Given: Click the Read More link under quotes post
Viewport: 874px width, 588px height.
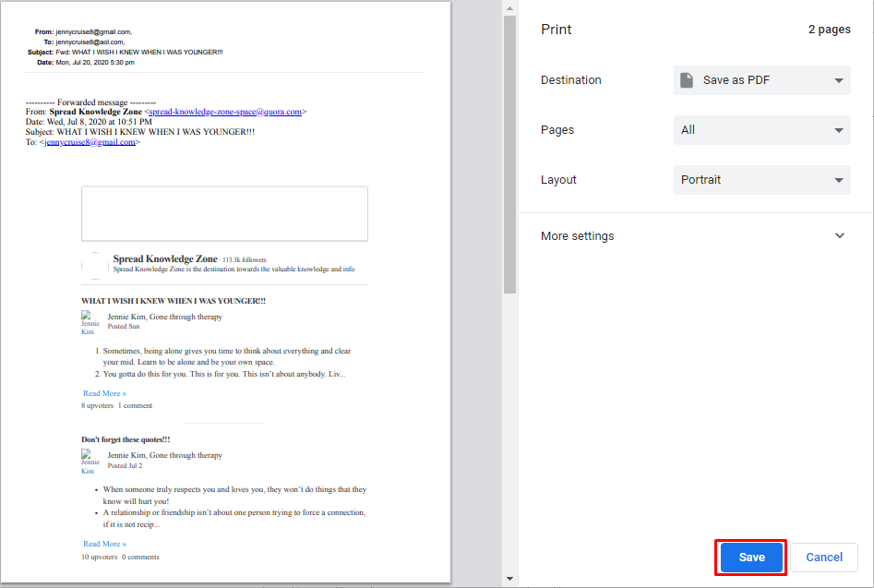Looking at the screenshot, I should tap(105, 544).
